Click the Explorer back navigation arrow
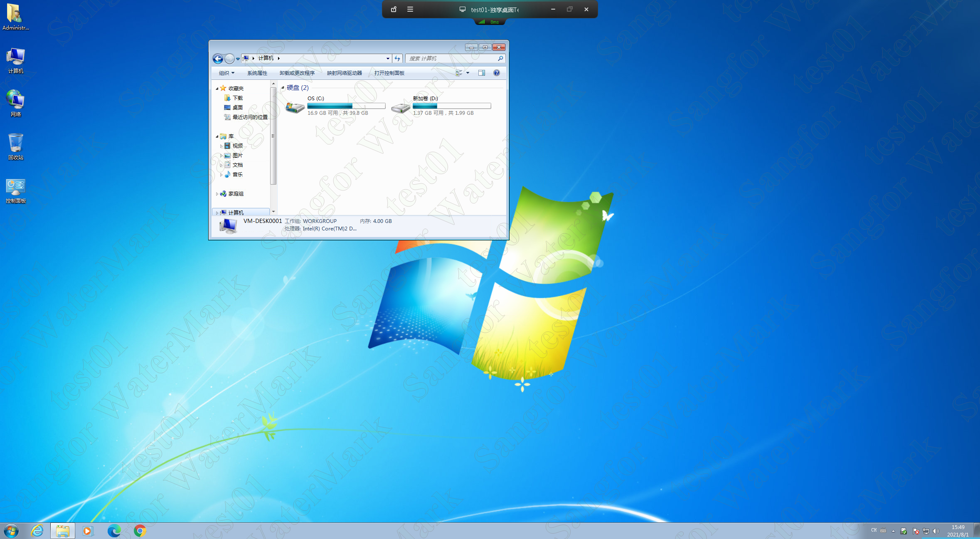Image resolution: width=980 pixels, height=539 pixels. (x=218, y=59)
